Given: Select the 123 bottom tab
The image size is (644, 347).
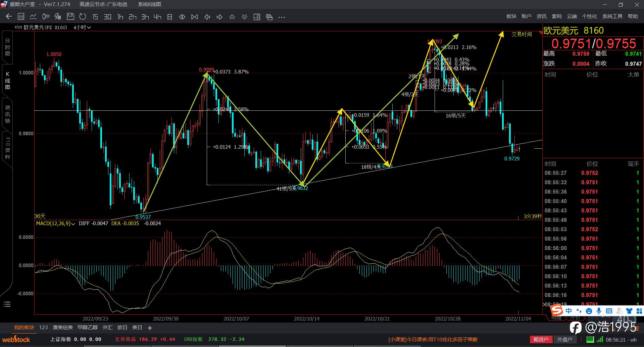Looking at the screenshot, I should pyautogui.click(x=43, y=328).
